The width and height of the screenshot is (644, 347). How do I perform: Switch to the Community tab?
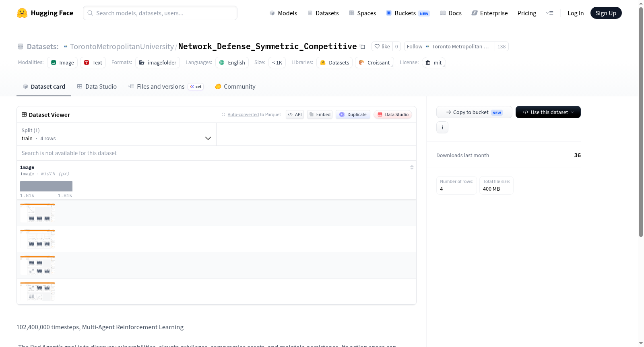click(235, 86)
